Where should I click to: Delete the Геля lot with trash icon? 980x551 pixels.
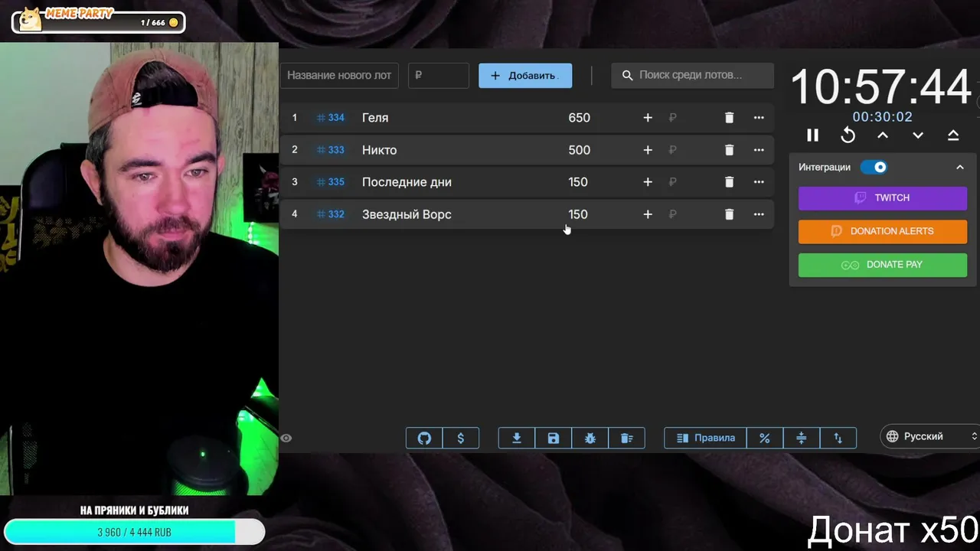point(729,118)
